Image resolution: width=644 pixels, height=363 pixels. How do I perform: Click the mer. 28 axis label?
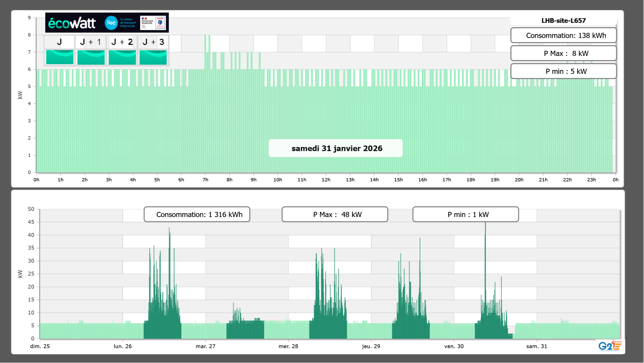click(x=288, y=346)
